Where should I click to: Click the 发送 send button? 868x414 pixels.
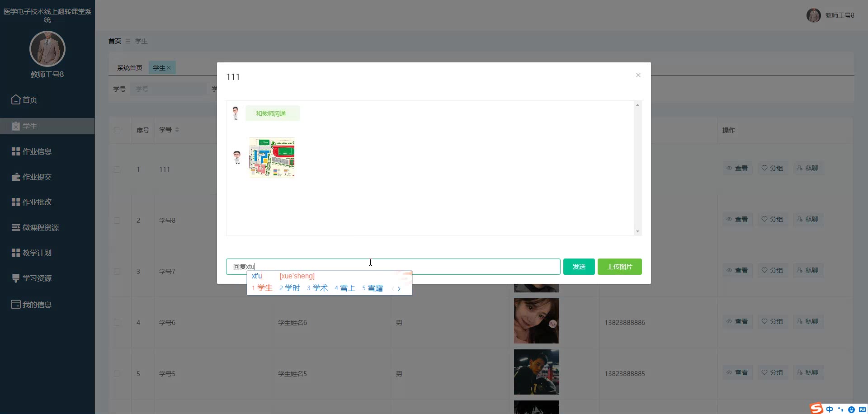579,267
